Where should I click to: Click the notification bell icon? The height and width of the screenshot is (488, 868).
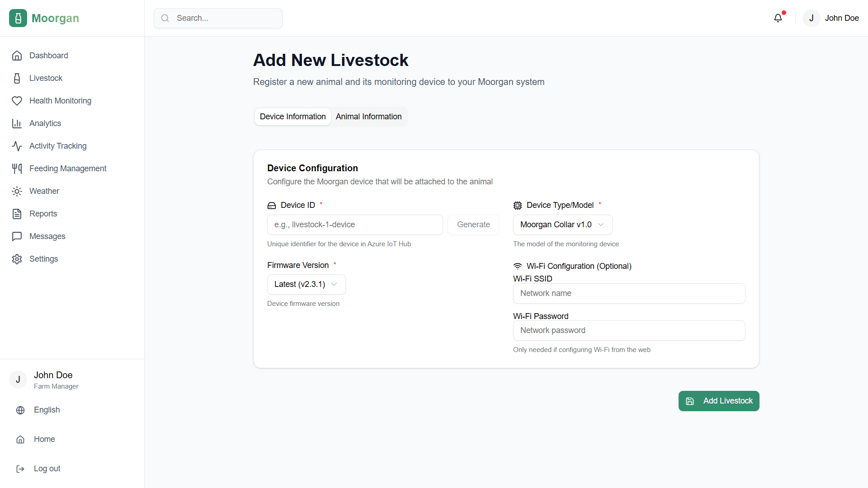click(x=778, y=18)
